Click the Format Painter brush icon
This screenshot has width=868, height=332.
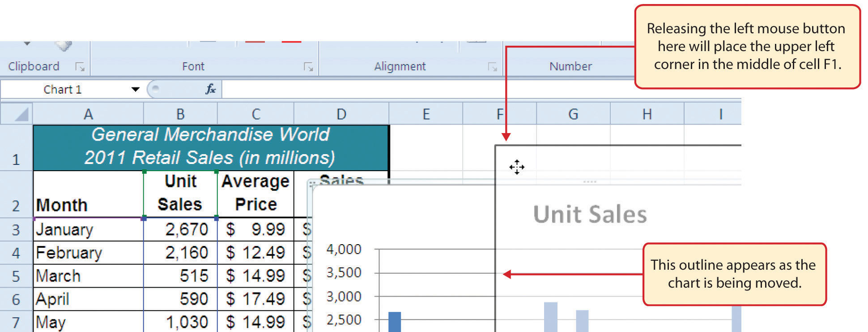tap(64, 45)
